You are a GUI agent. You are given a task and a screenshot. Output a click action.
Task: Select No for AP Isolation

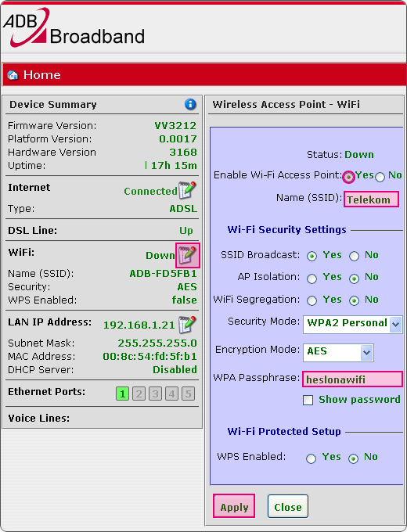point(354,279)
